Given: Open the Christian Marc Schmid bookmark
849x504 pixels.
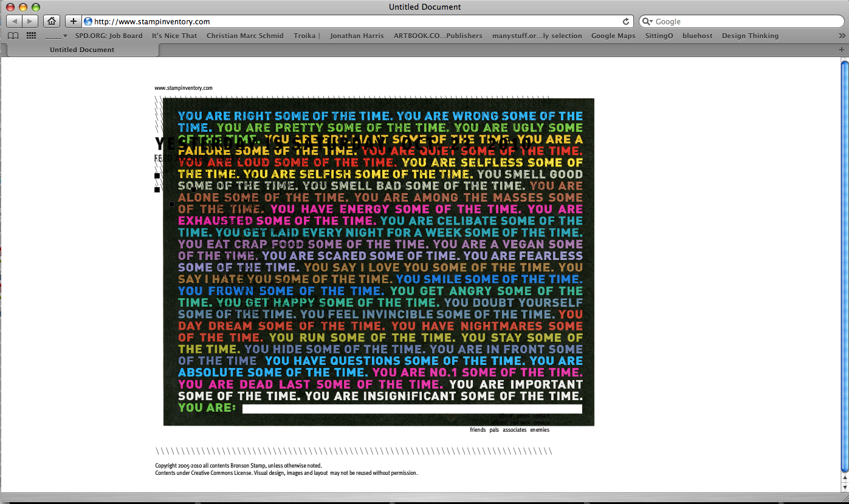Looking at the screenshot, I should pos(245,36).
